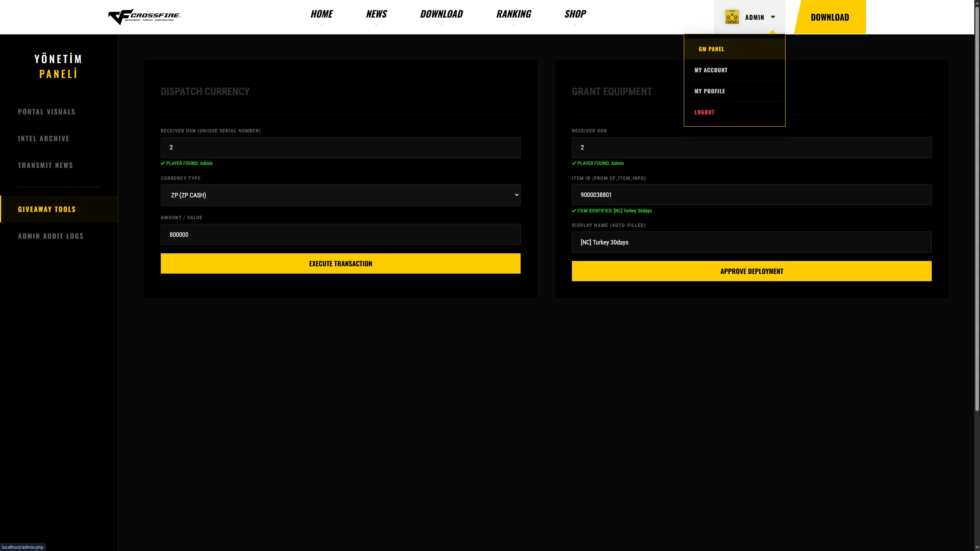Click the CrossFire logo in header
The height and width of the screenshot is (551, 980).
click(144, 16)
